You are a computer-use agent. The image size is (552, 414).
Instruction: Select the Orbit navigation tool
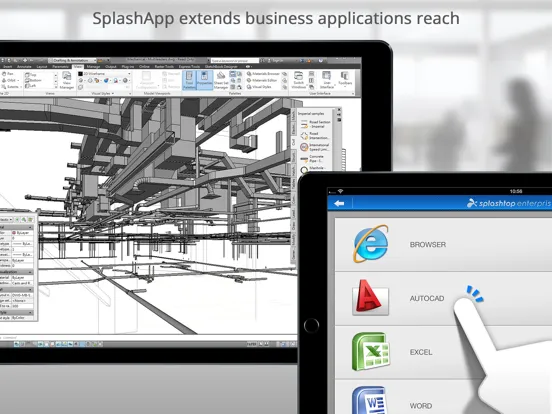click(10, 80)
